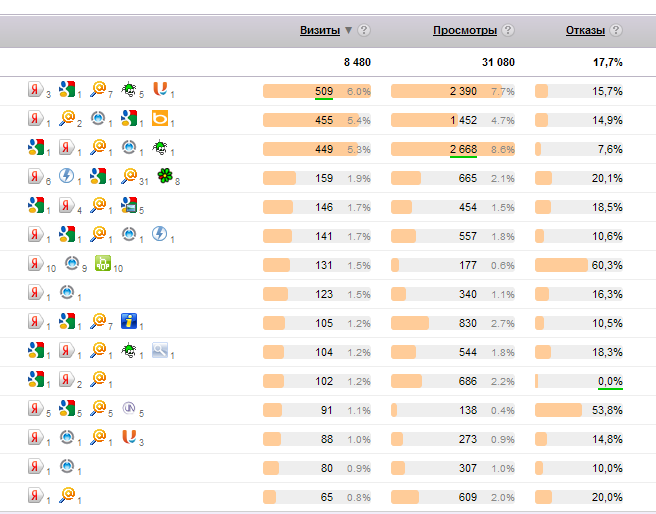
Task: Select the views value 138
Action: [x=468, y=410]
